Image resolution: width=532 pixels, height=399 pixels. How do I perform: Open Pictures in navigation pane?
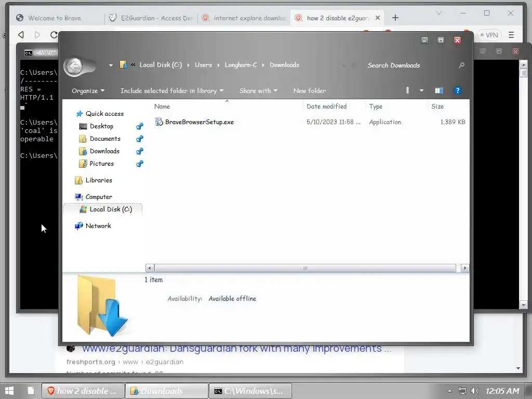click(101, 164)
